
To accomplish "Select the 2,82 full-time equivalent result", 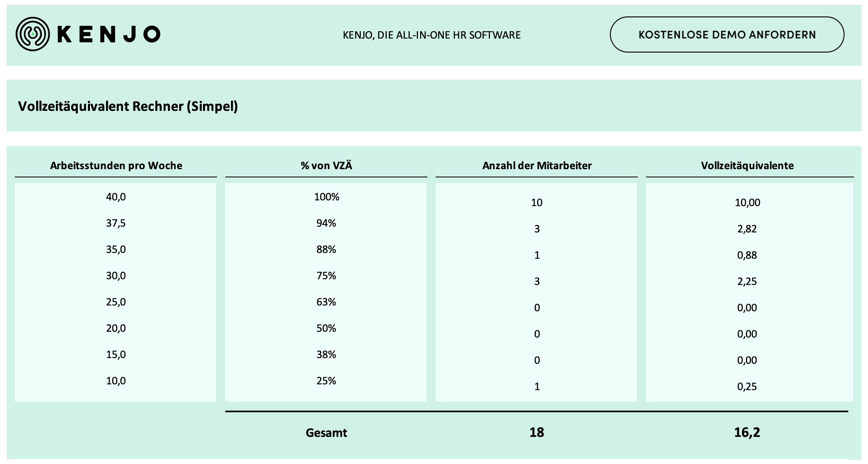I will tap(747, 229).
